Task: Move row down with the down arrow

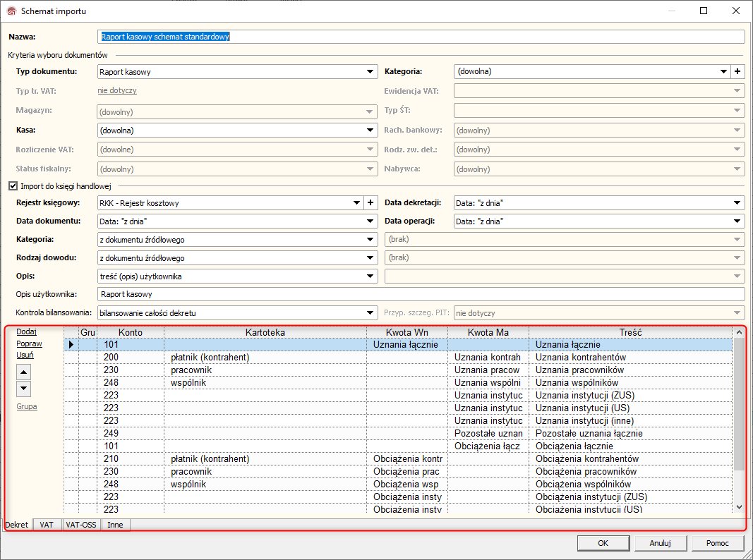Action: (x=24, y=388)
